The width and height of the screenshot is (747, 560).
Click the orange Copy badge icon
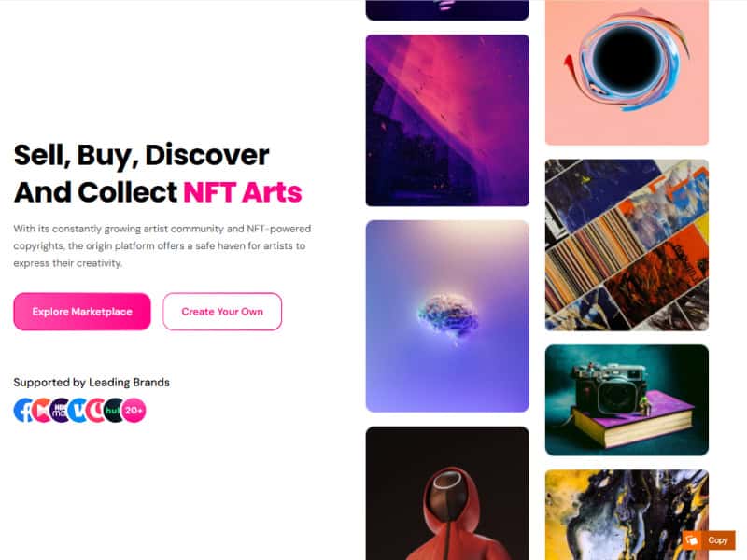click(x=692, y=540)
